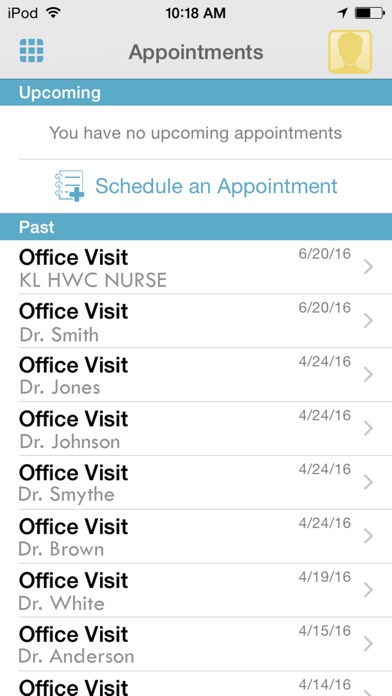
Task: Tap the battery indicator icon
Action: [x=370, y=13]
